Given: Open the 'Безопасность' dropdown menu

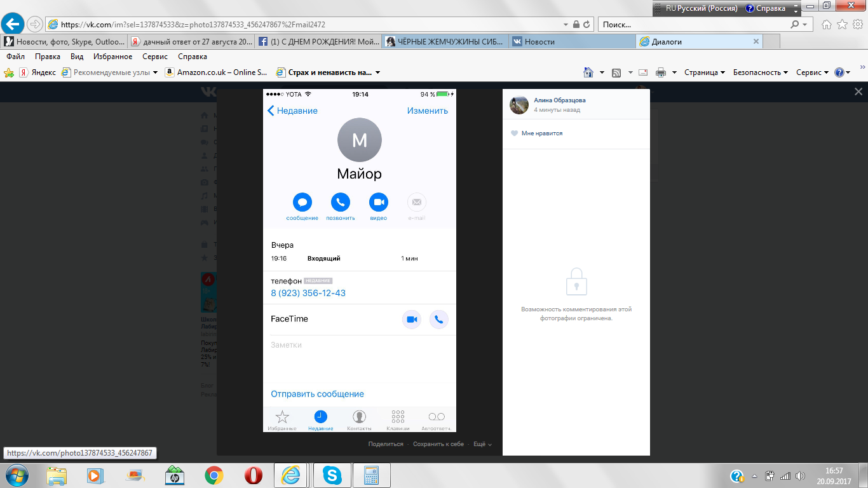Looking at the screenshot, I should click(760, 72).
